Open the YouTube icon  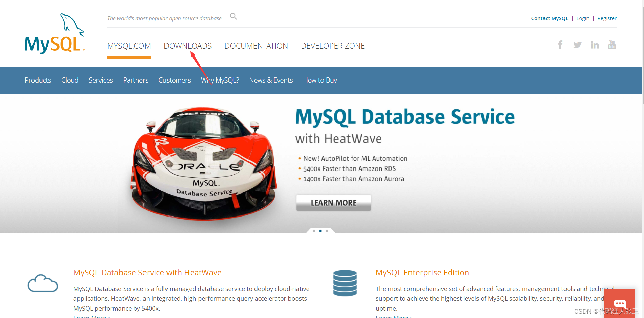(x=612, y=45)
